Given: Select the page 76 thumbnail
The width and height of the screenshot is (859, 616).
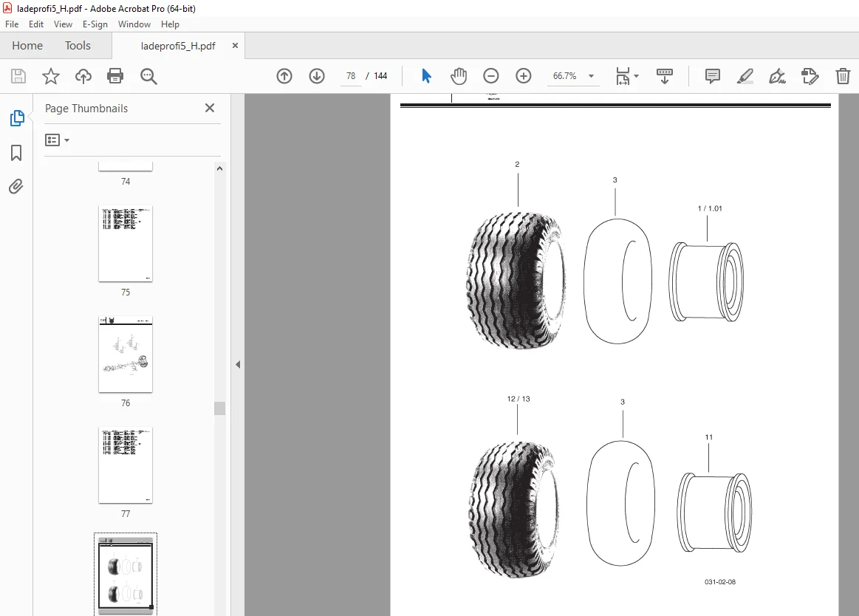Looking at the screenshot, I should tap(126, 355).
